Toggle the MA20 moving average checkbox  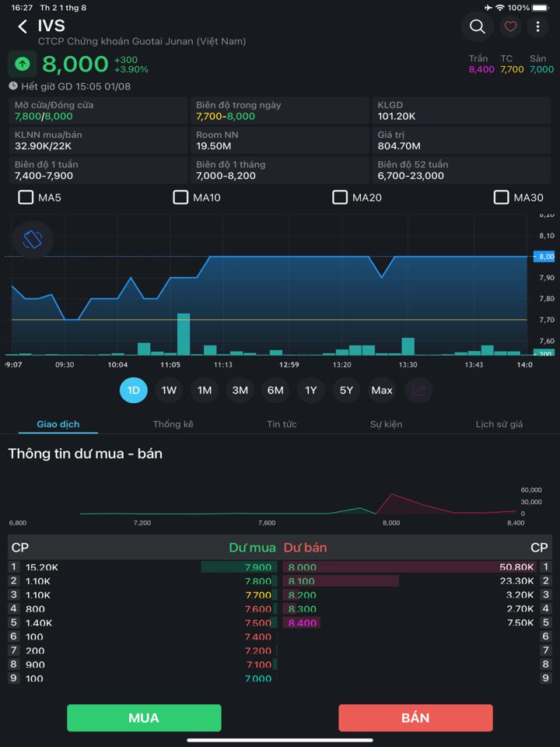340,198
